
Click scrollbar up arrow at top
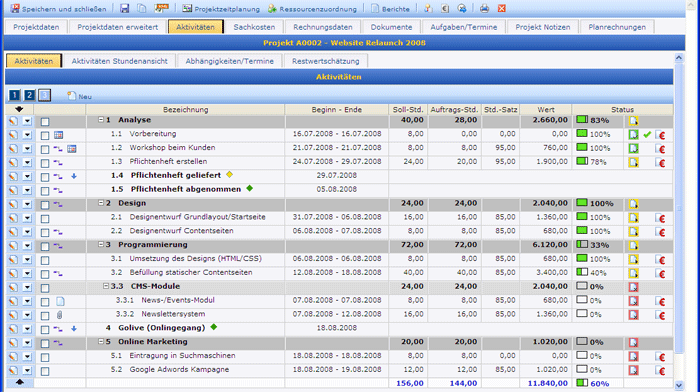679,58
